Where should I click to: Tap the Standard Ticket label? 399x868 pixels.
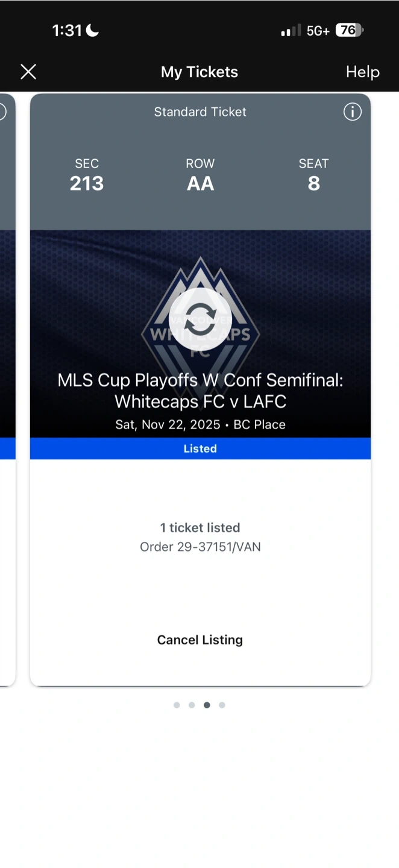point(200,112)
